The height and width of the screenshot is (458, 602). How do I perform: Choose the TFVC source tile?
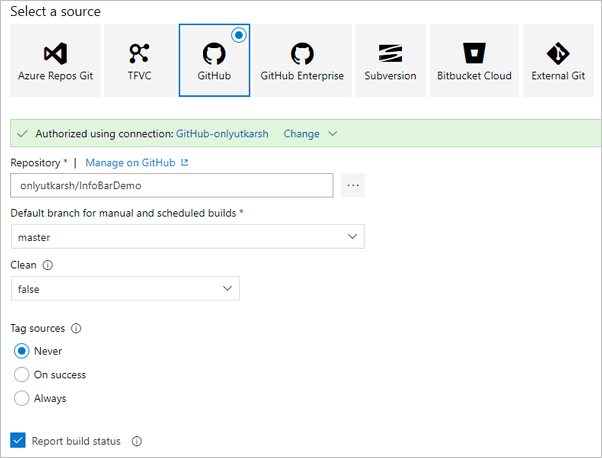pyautogui.click(x=140, y=61)
